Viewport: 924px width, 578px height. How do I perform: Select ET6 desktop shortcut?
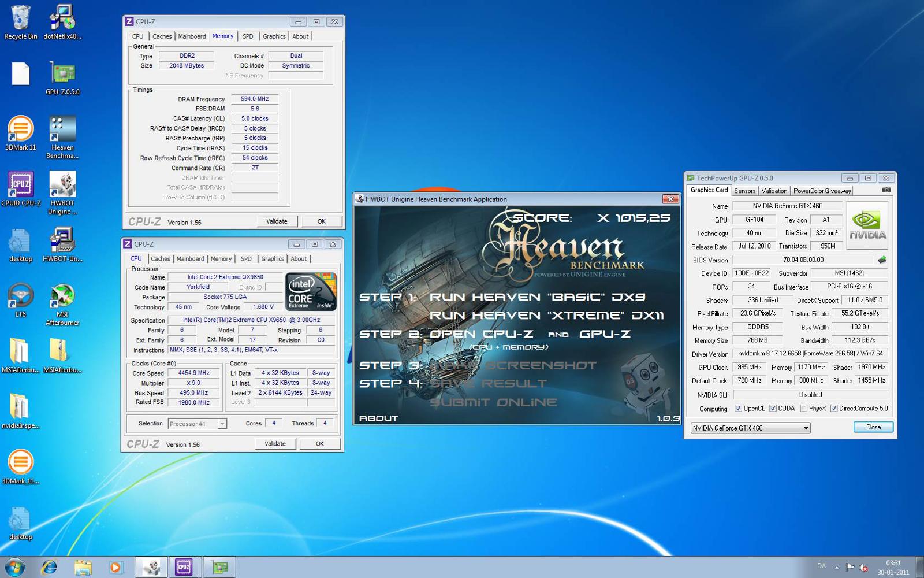click(x=21, y=300)
